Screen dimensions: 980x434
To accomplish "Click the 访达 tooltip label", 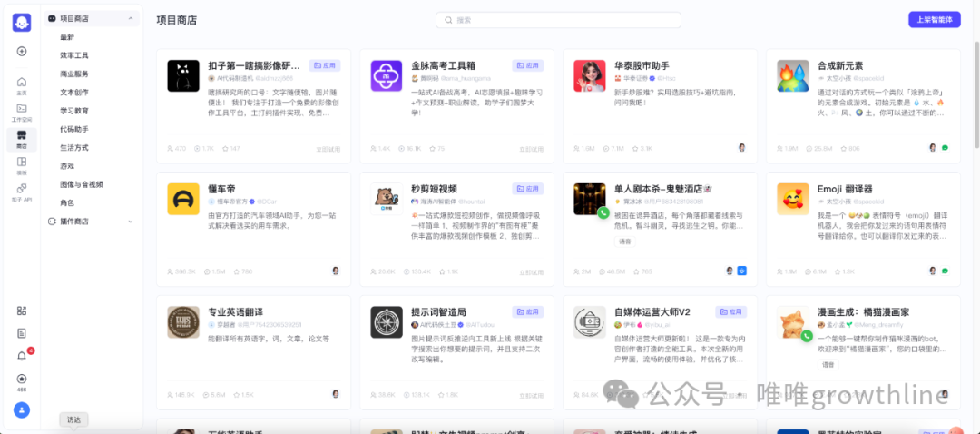I will tap(73, 420).
